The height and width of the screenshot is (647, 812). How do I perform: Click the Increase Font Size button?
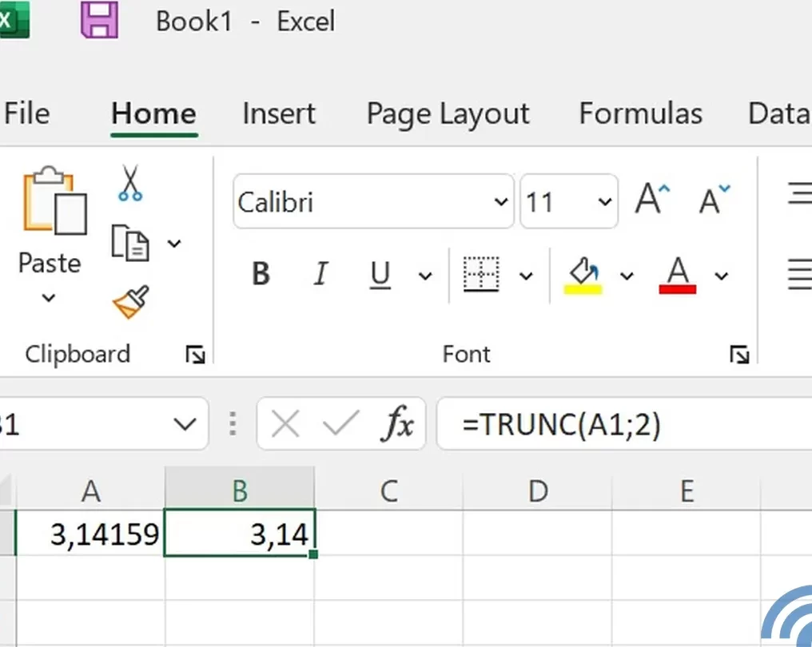click(x=651, y=200)
